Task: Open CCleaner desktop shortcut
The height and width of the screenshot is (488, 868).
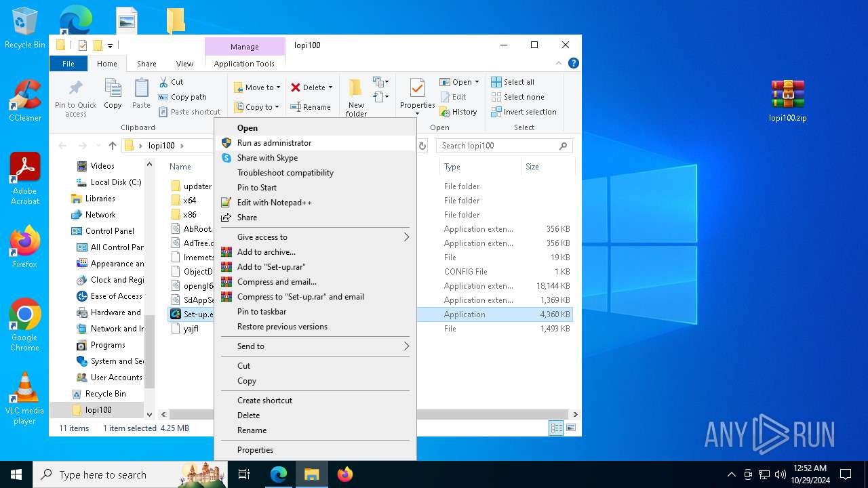Action: (x=25, y=100)
